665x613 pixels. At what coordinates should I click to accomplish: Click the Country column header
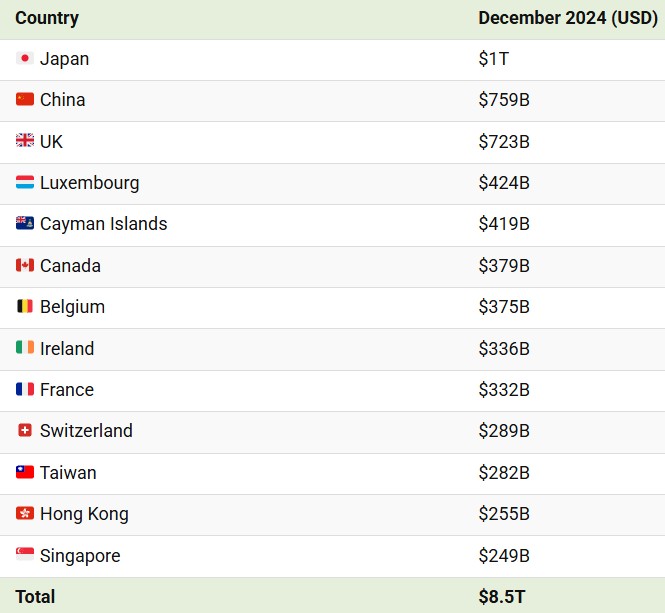pos(47,18)
